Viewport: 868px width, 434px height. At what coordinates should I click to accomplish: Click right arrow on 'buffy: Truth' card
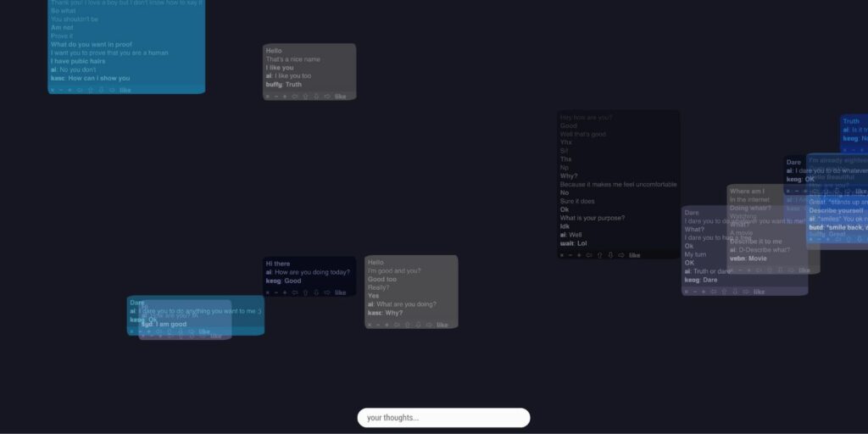(326, 97)
